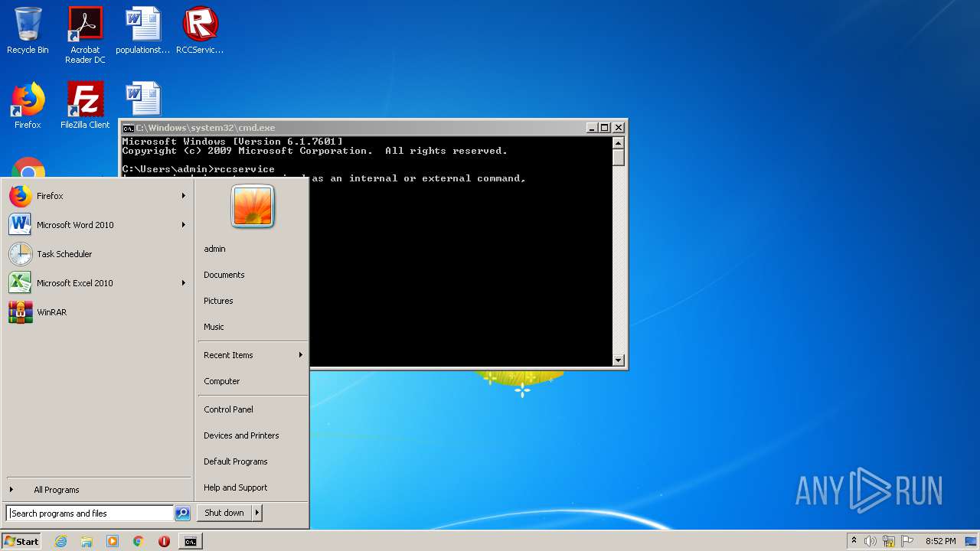
Task: Expand Firefox jump list arrow
Action: point(184,196)
